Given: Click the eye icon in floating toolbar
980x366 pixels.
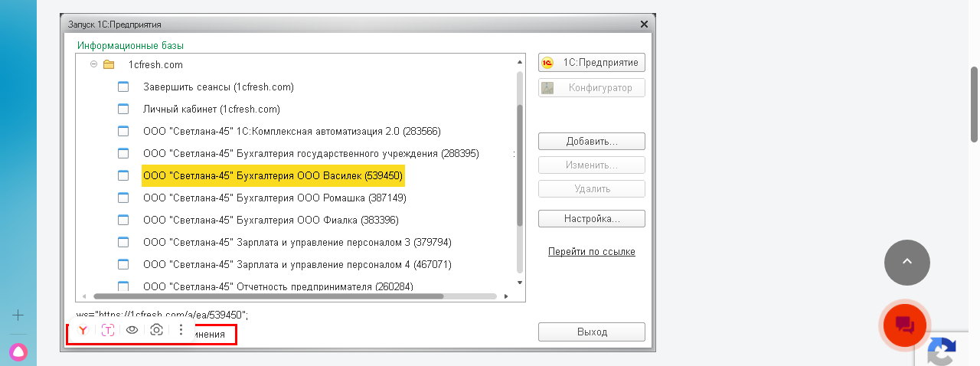Looking at the screenshot, I should [132, 330].
